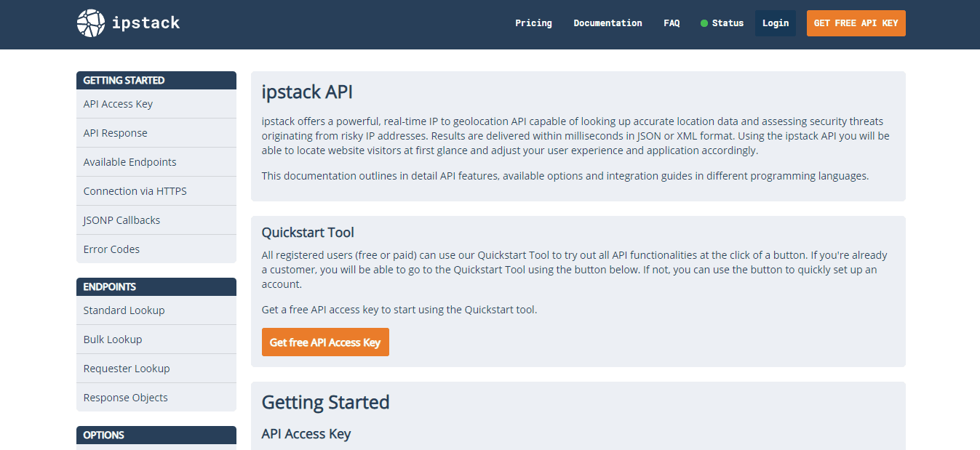Viewport: 980px width, 450px height.
Task: Click the ipstack globe logo icon
Action: pyautogui.click(x=91, y=23)
